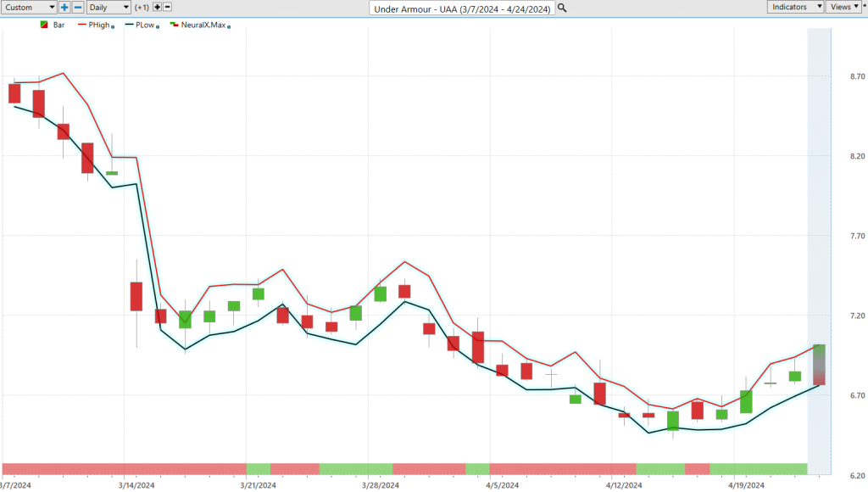Click the magnifying glass search icon
Image resolution: width=868 pixels, height=492 pixels.
pos(561,8)
